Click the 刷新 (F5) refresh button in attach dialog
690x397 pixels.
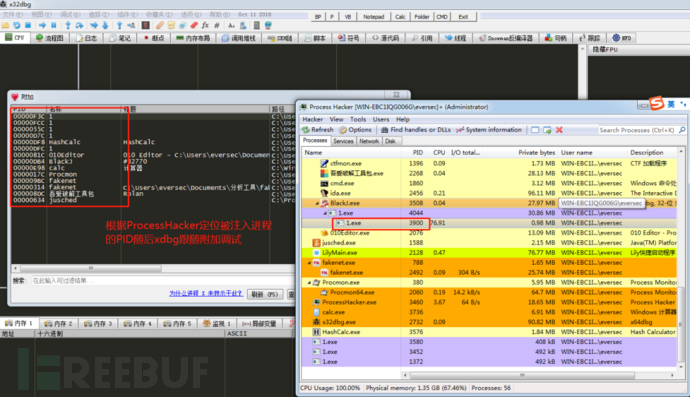point(265,294)
